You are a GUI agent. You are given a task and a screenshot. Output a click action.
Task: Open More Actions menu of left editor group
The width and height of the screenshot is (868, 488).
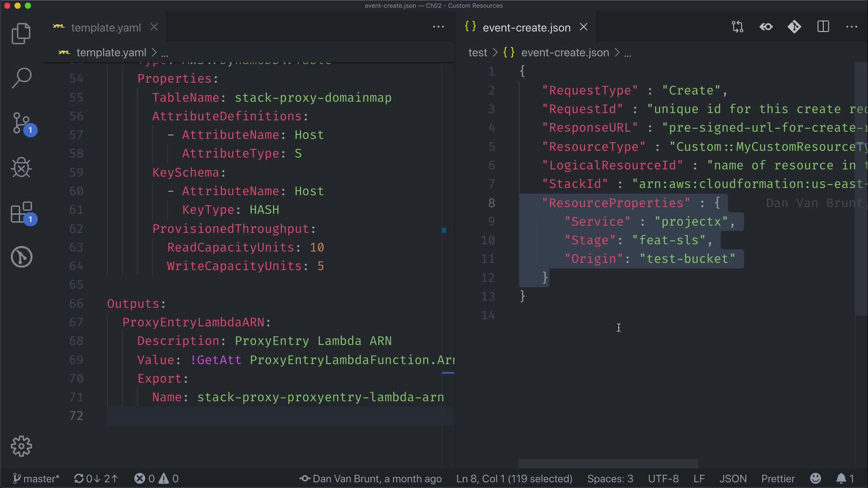click(x=438, y=27)
